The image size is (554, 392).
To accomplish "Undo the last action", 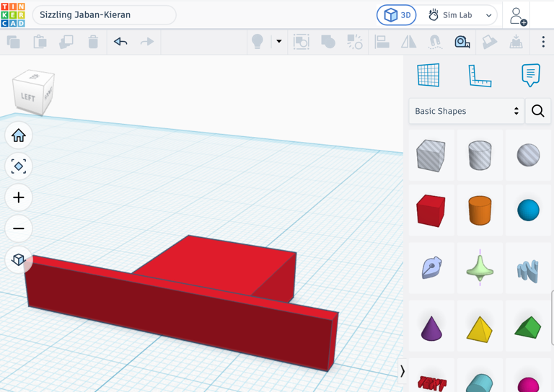I will pos(120,42).
